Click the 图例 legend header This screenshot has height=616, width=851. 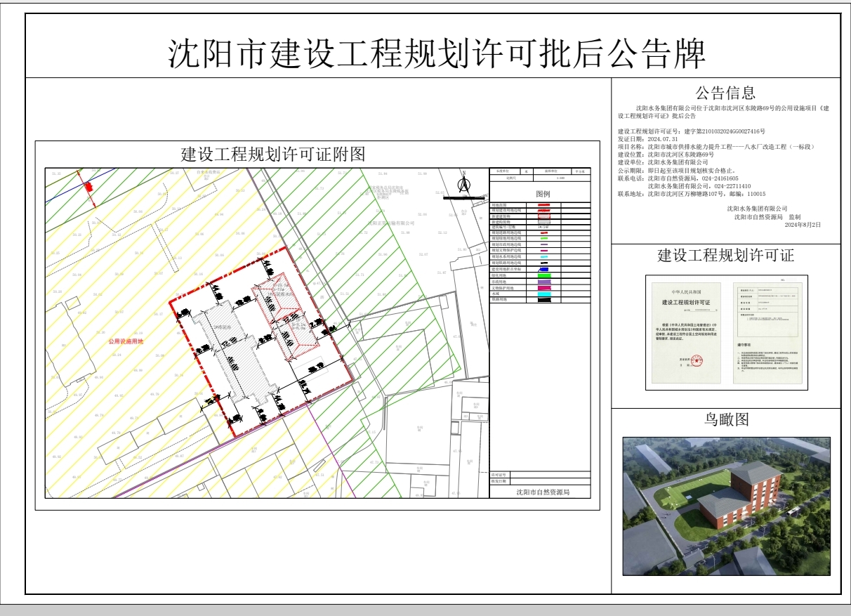[x=543, y=193]
